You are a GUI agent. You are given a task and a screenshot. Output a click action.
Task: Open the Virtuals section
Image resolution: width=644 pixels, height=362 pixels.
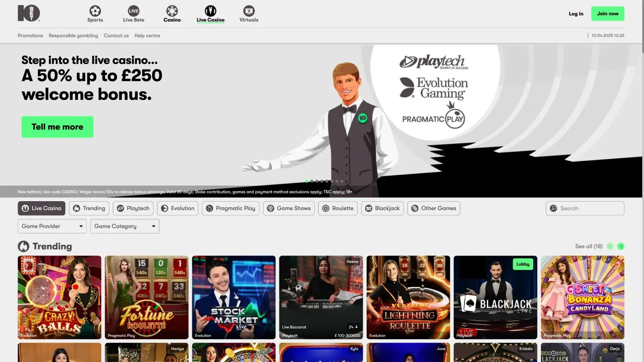point(249,14)
